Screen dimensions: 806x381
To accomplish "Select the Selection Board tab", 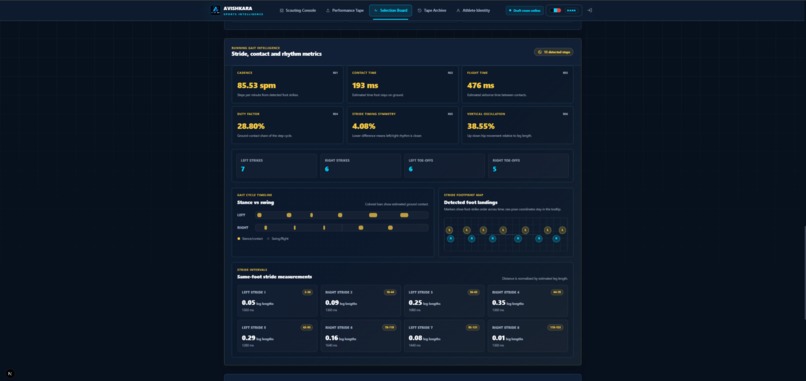I will (391, 10).
